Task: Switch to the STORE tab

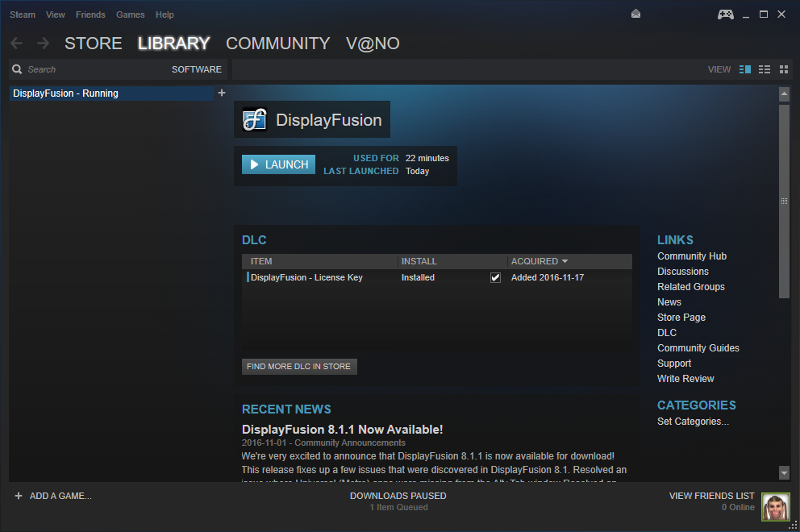Action: tap(94, 44)
